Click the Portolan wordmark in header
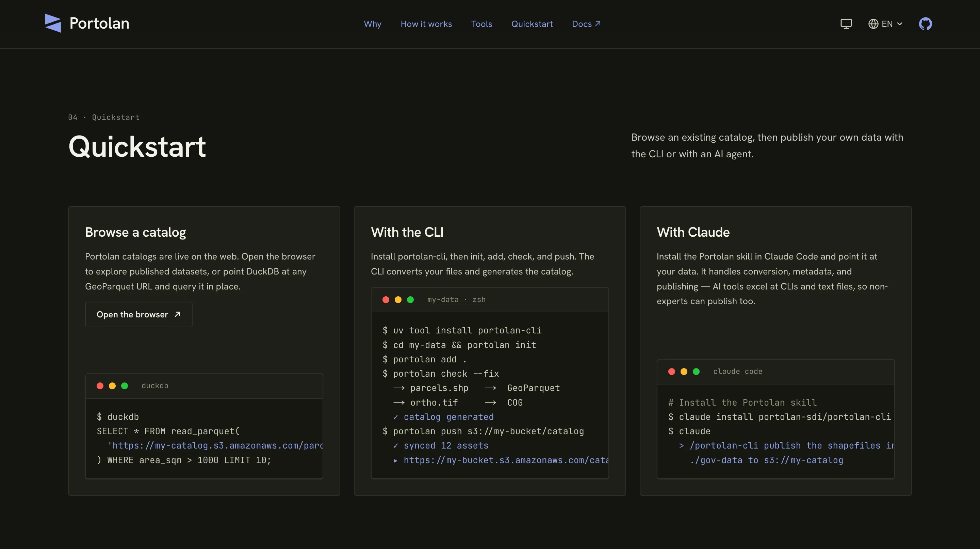980x549 pixels. (99, 23)
